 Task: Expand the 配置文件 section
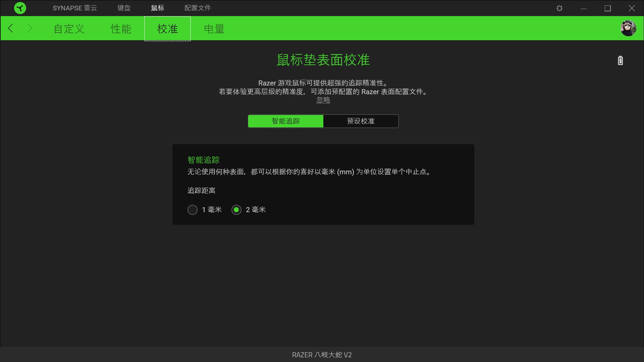pyautogui.click(x=198, y=8)
